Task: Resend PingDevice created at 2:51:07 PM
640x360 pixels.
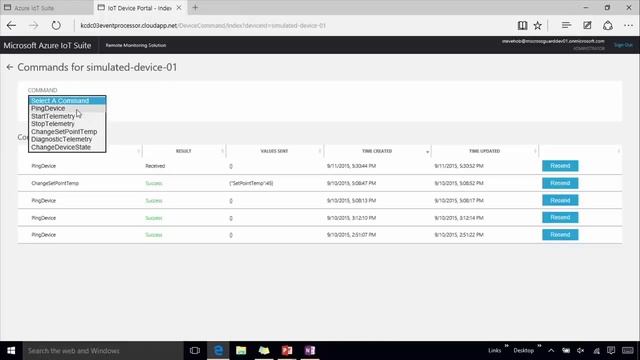Action: 560,235
